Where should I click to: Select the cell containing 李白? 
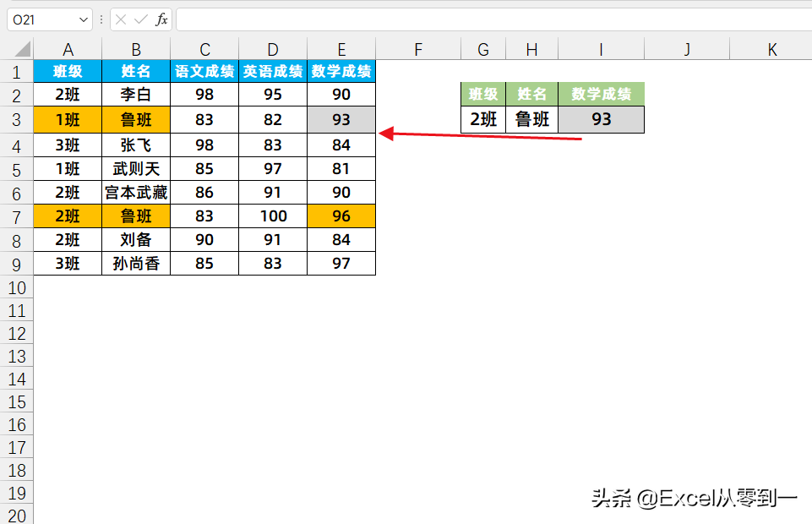pos(135,96)
